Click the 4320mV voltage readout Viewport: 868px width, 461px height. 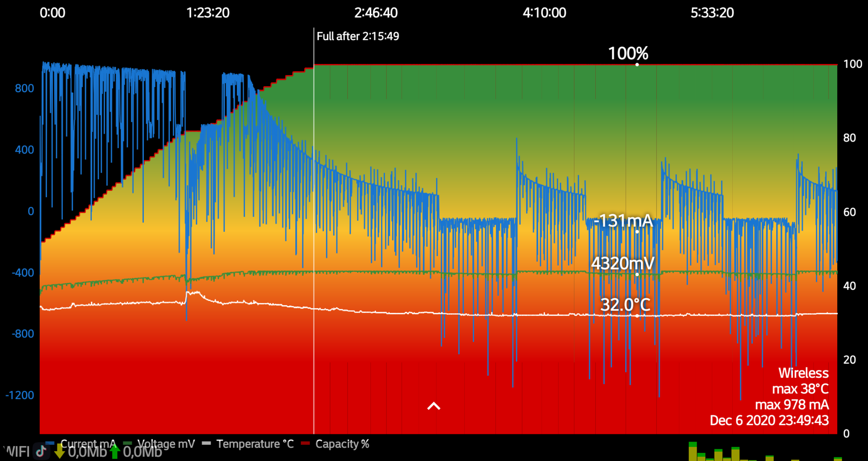623,263
